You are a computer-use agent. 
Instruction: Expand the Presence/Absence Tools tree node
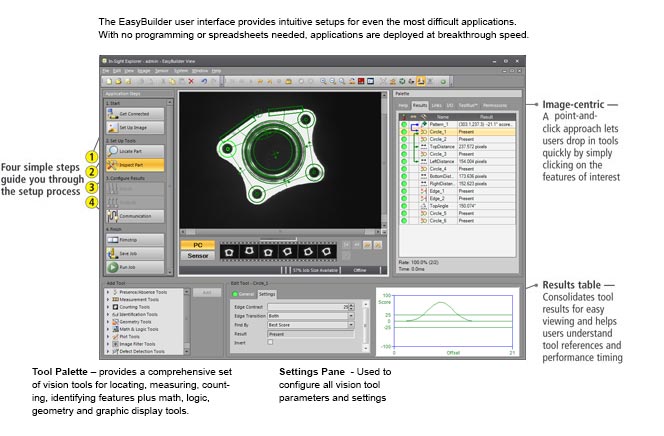point(108,292)
